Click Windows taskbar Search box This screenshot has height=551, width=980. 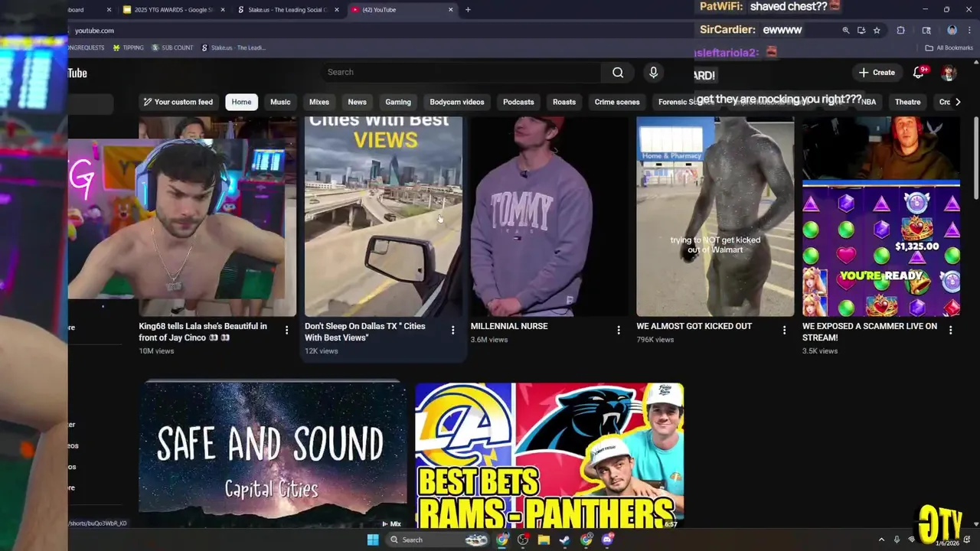pyautogui.click(x=437, y=540)
